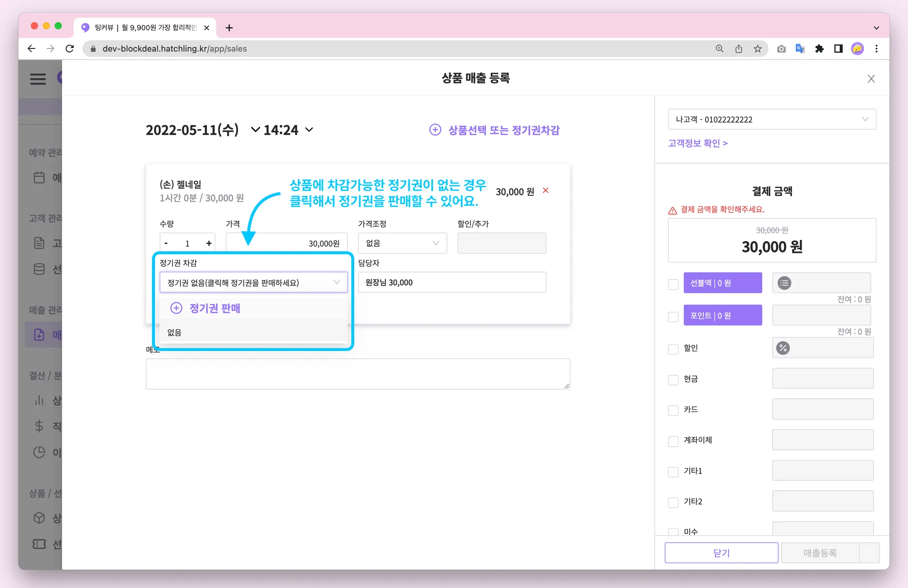908x588 pixels.
Task: Click the list icon in 선불액 field
Action: click(784, 283)
